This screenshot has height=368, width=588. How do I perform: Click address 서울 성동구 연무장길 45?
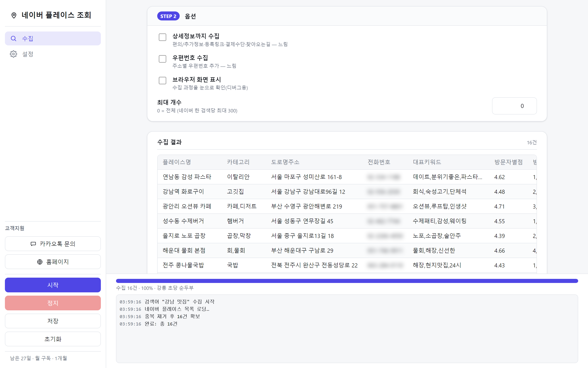pyautogui.click(x=302, y=221)
